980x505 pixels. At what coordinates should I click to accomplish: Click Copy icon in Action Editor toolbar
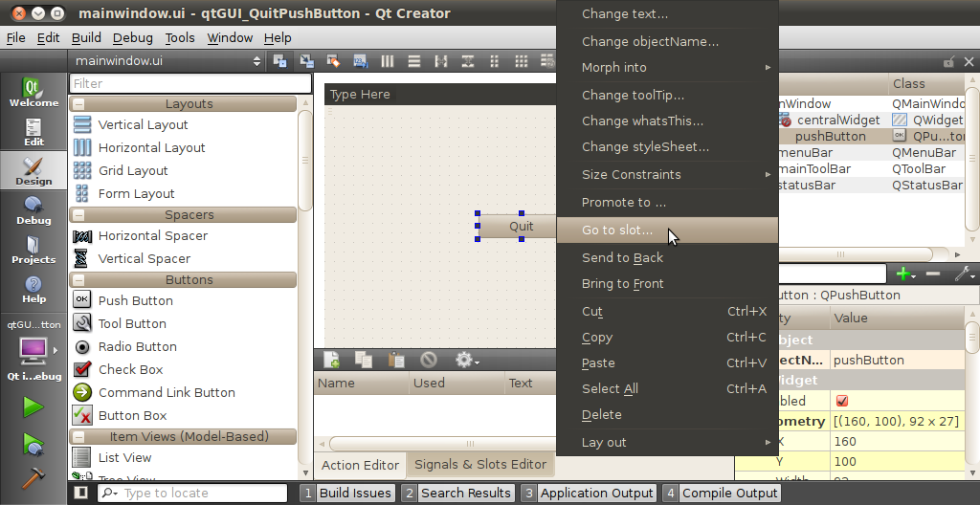point(364,360)
